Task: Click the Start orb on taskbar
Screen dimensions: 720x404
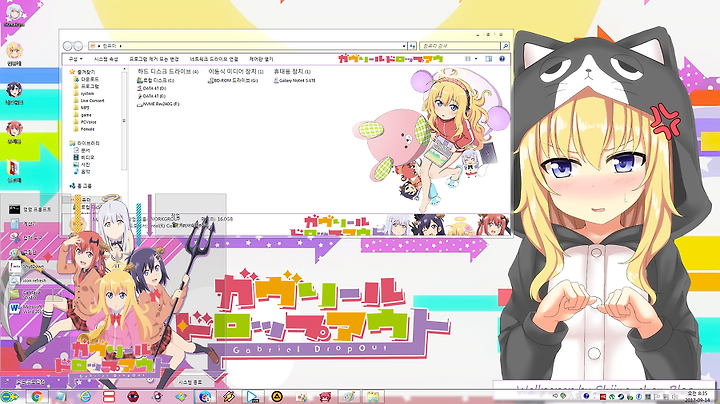Action: point(10,397)
